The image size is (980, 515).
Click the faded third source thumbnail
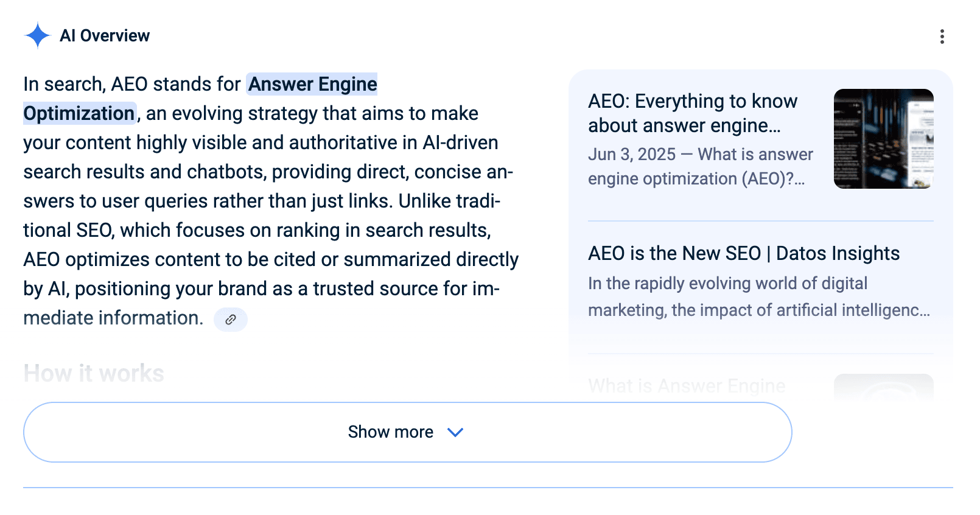tap(883, 387)
